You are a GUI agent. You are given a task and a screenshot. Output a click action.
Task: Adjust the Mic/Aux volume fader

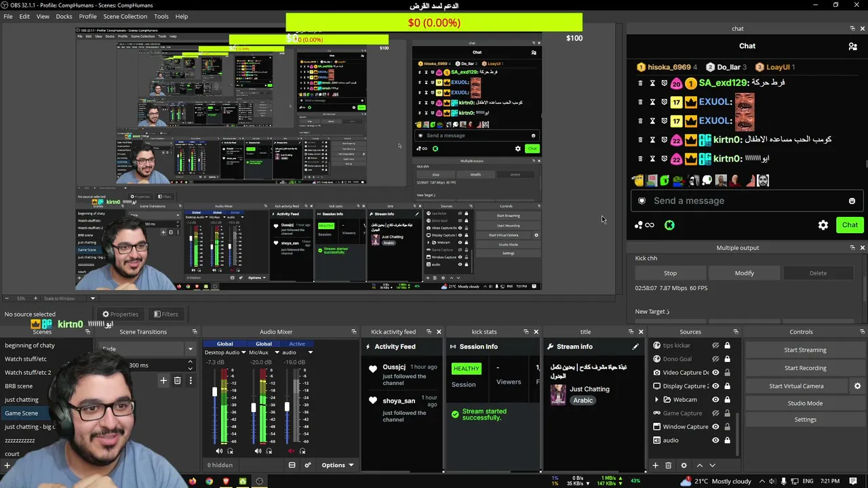point(254,407)
